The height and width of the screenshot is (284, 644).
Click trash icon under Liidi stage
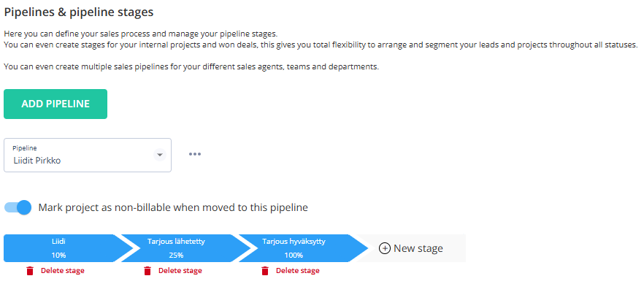(29, 271)
